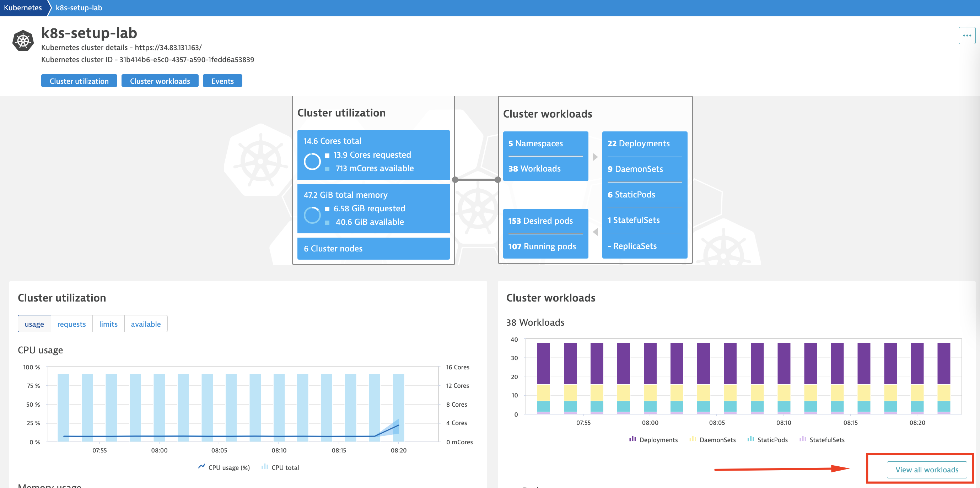Click the 6.58 GiB requested value
Screen dimensions: 980x488
[369, 208]
